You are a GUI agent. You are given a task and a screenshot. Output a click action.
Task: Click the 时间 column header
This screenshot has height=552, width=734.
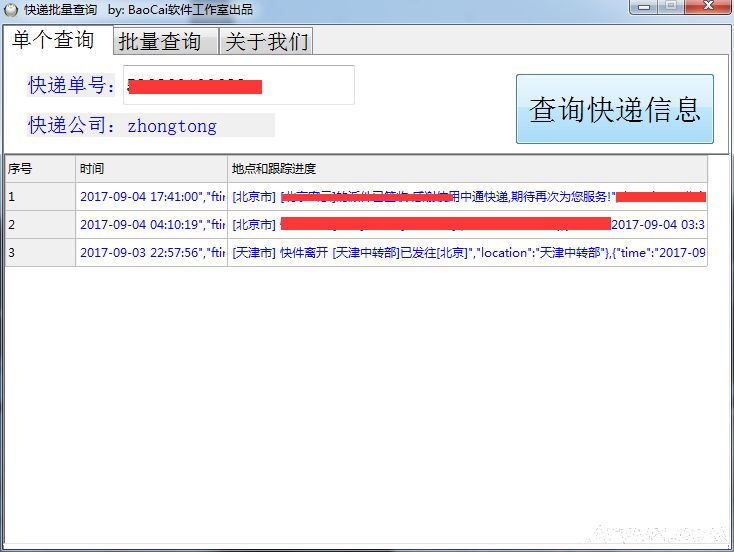pyautogui.click(x=151, y=169)
